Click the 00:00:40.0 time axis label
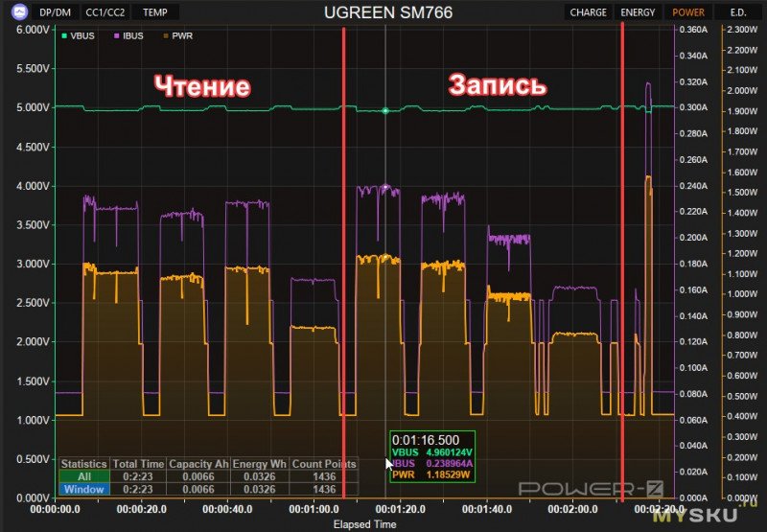This screenshot has width=767, height=532. pos(227,510)
